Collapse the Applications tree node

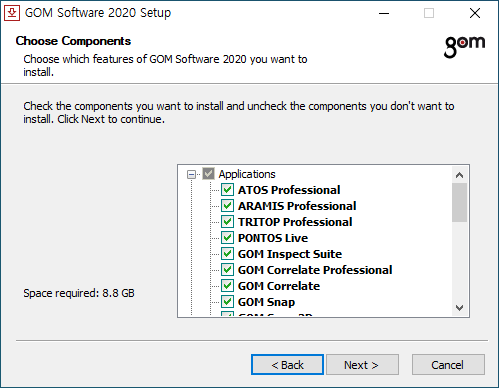click(191, 174)
